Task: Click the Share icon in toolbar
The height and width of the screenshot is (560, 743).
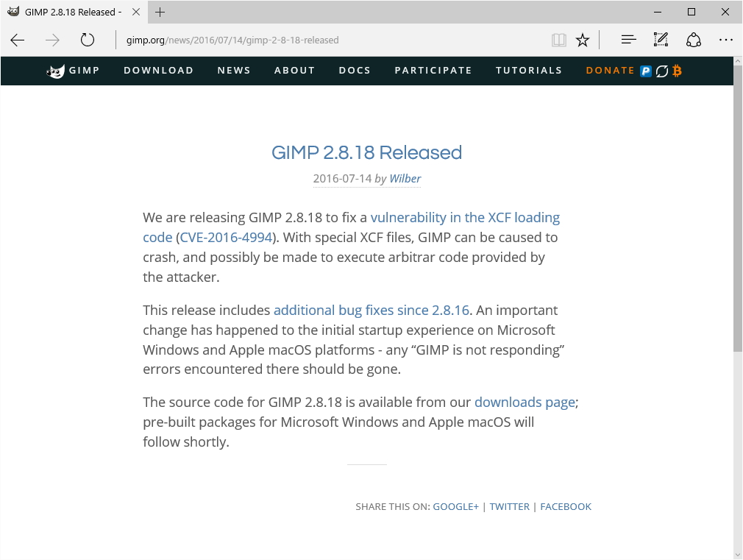Action: coord(693,40)
